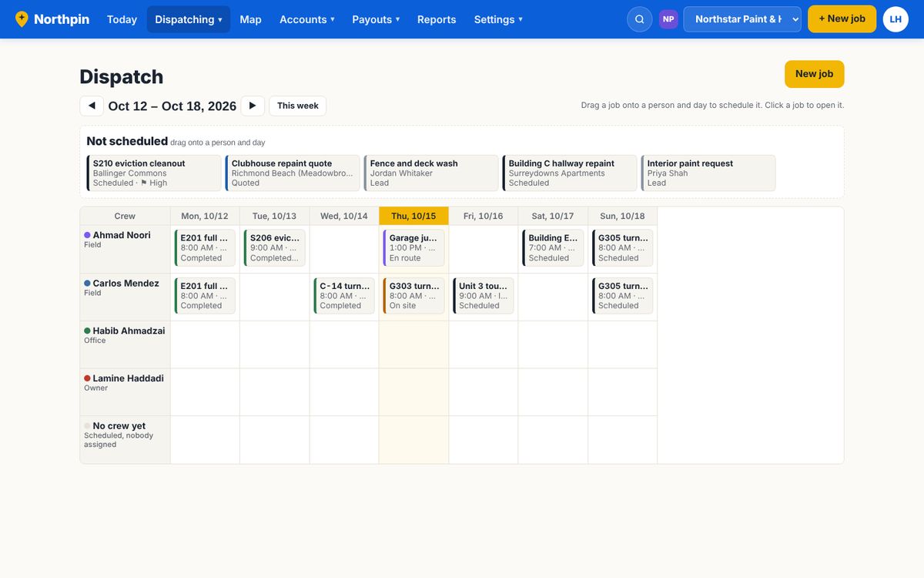Open Carlos Mendez's G305 Sunday job
Viewport: 924px width, 578px height.
pyautogui.click(x=623, y=296)
